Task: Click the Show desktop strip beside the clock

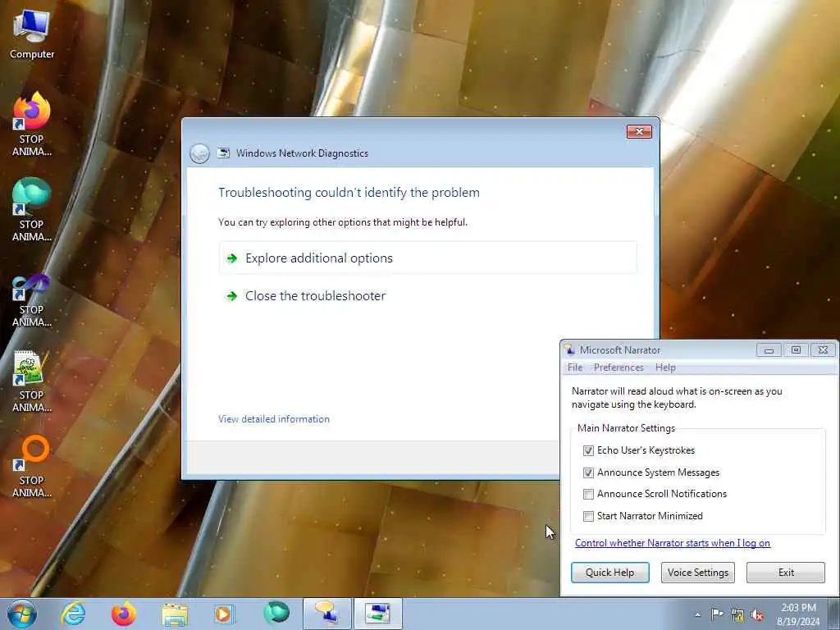Action: pyautogui.click(x=834, y=614)
